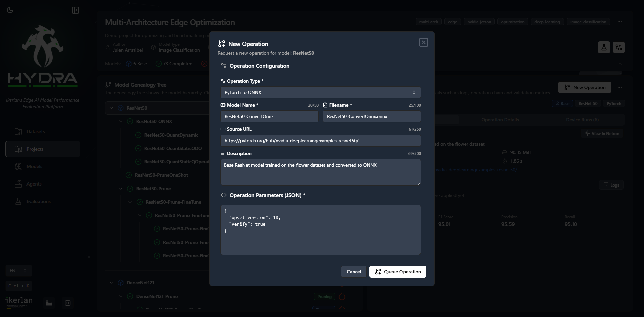Viewport: 644px width, 317px height.
Task: Collapse the ResNet50-ONNX node chevron
Action: (121, 121)
